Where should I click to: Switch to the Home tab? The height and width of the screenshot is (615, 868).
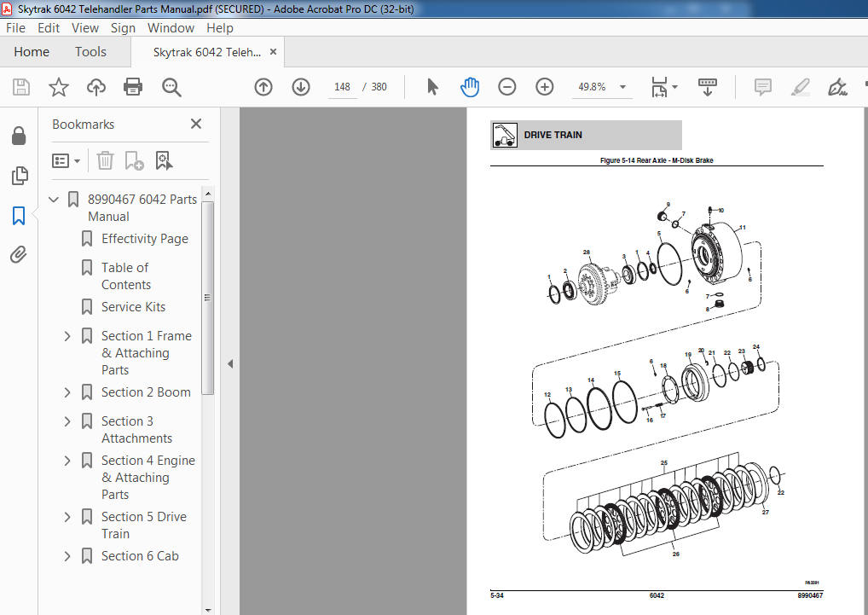click(32, 52)
